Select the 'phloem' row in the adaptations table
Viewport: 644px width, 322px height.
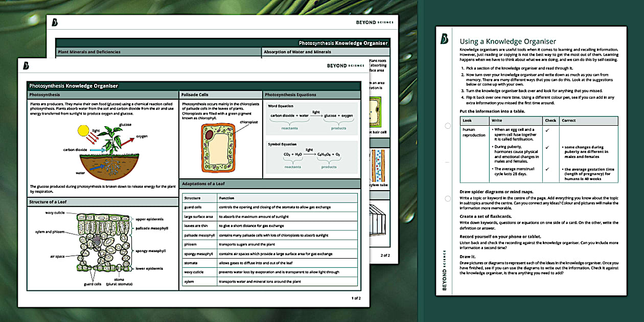[270, 244]
